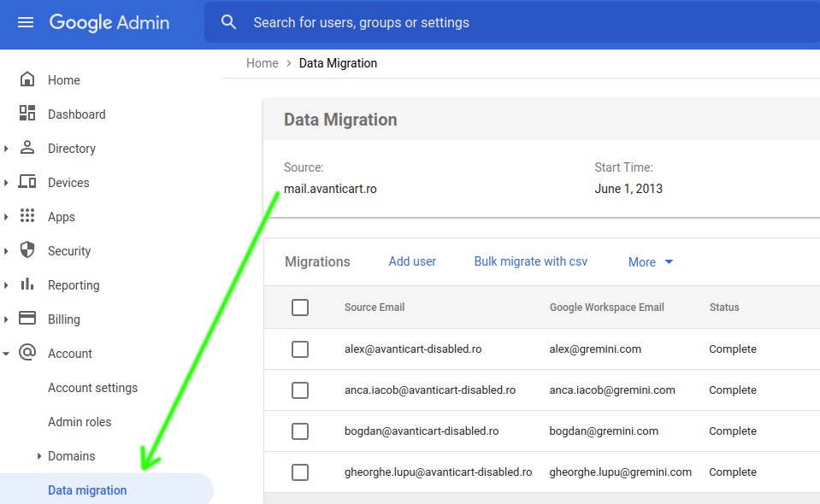Expand the Security section arrow

click(x=6, y=251)
